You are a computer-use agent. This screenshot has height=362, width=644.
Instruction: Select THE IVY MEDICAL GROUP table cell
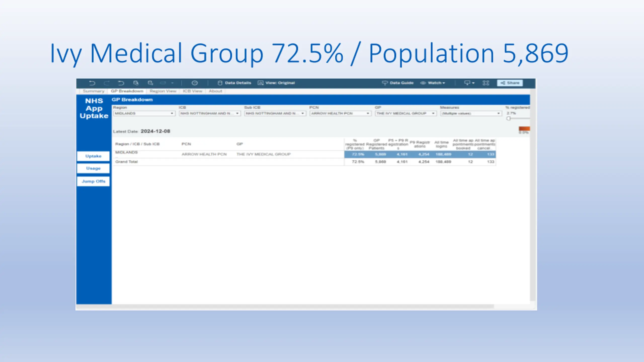(263, 154)
